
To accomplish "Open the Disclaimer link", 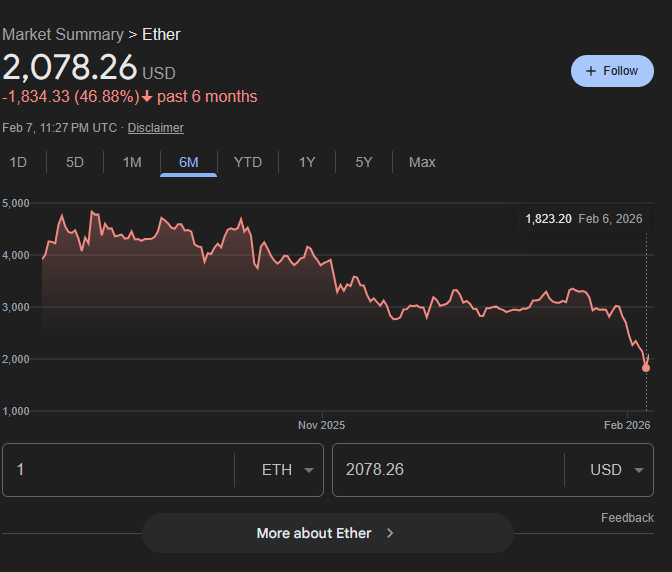I will [x=155, y=128].
